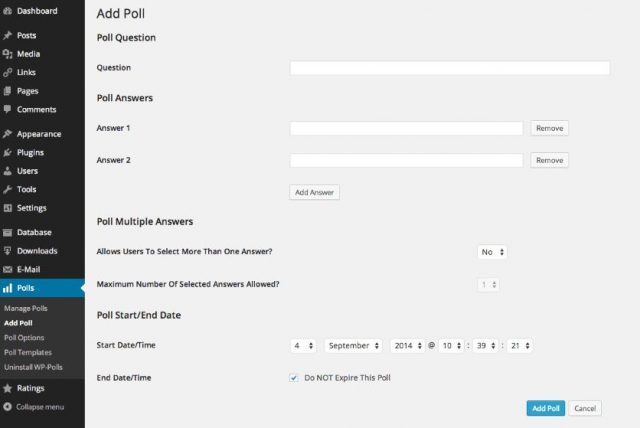This screenshot has width=640, height=428.
Task: Open the Poll Templates submenu item
Action: [x=28, y=353]
